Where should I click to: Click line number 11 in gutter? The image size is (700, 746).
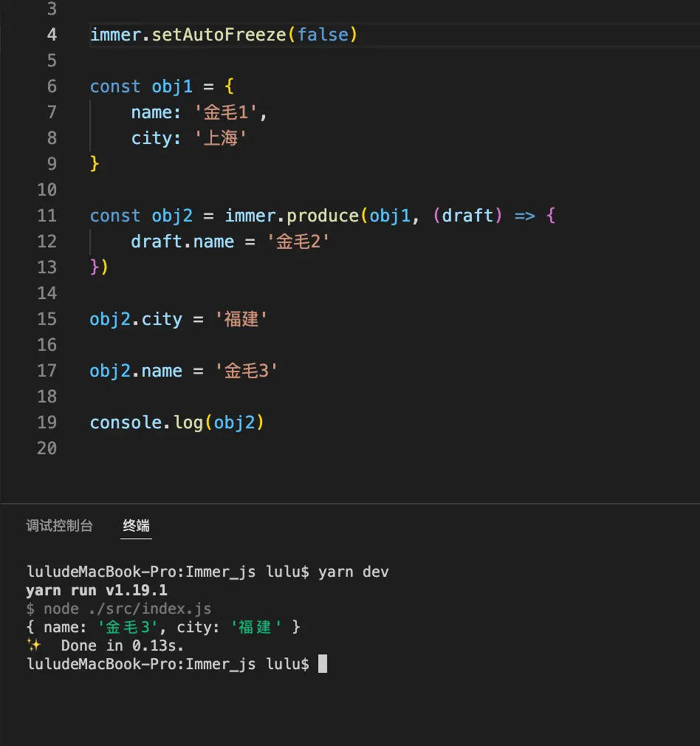click(x=47, y=216)
